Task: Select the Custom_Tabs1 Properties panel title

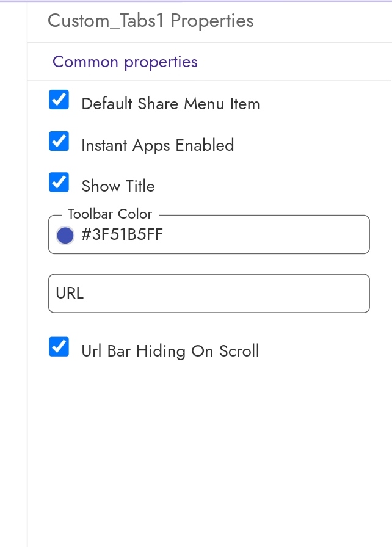Action: tap(151, 21)
